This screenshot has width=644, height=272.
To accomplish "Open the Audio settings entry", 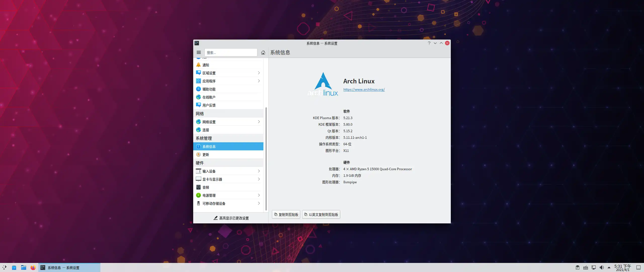I will (206, 187).
